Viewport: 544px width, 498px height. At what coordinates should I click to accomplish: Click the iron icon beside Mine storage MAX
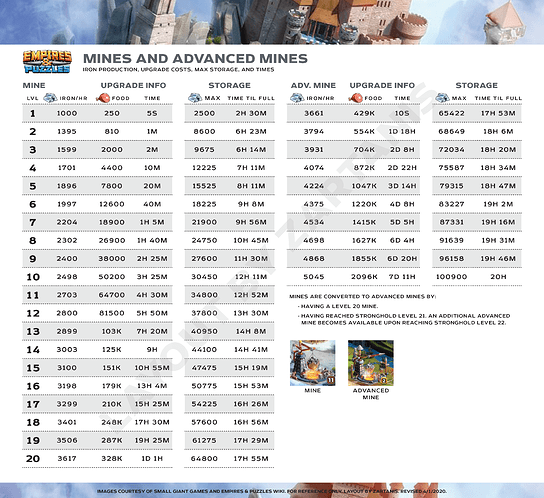click(195, 98)
